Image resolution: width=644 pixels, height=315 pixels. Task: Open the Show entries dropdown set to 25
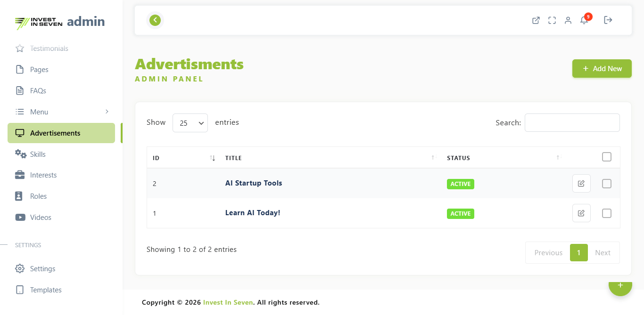pos(190,123)
